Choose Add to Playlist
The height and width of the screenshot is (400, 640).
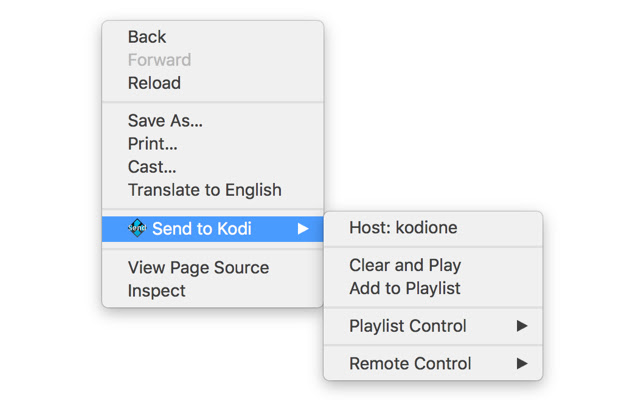tap(405, 289)
